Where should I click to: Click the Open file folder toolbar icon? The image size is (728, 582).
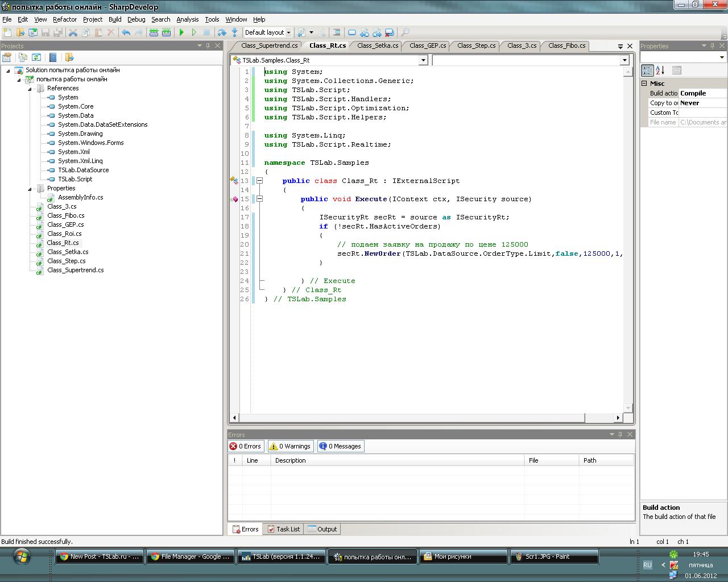coord(20,32)
